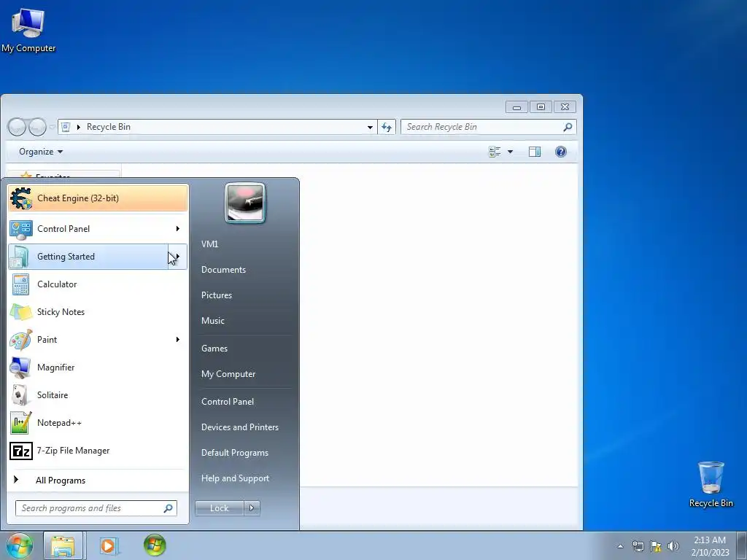Viewport: 747px width, 560px height.
Task: Click Show desktop button at taskbar end
Action: [742, 546]
